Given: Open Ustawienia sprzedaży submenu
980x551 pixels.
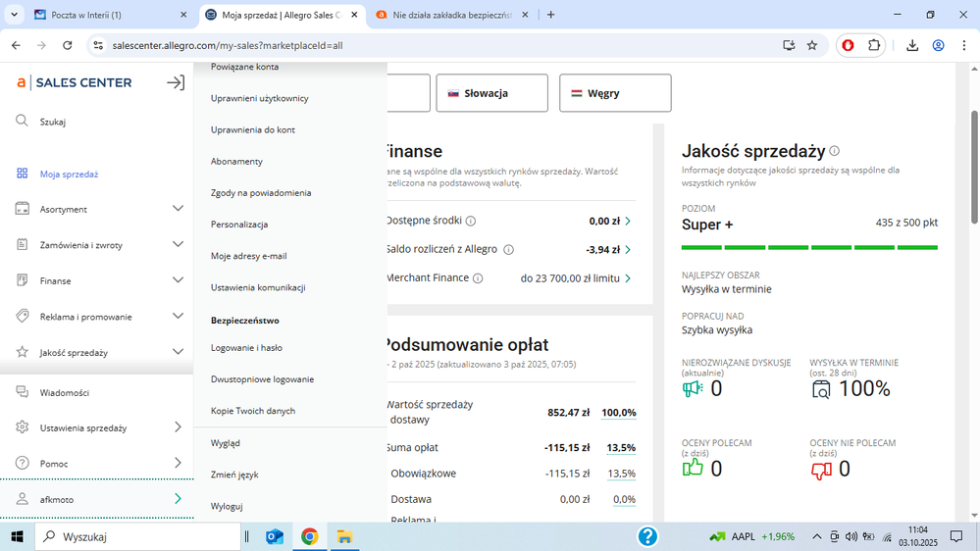Looking at the screenshot, I should point(178,427).
